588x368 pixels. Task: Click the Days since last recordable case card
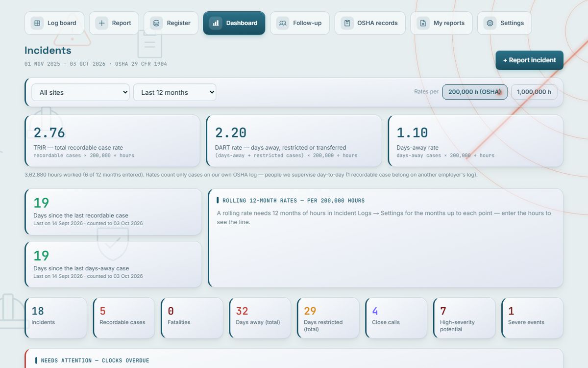coord(113,212)
